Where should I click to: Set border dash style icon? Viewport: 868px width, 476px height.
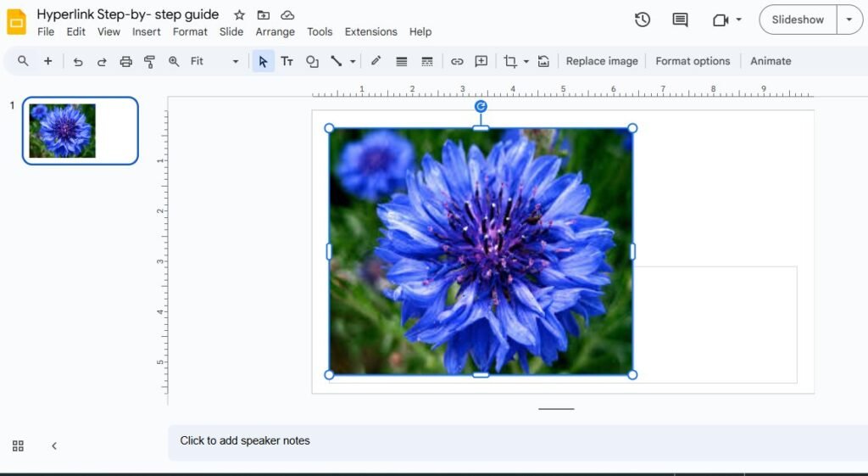tap(427, 61)
